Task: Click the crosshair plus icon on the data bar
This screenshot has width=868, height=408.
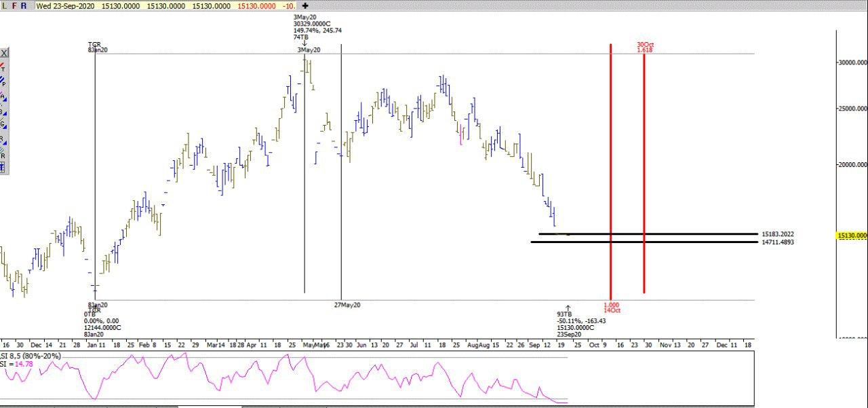Action: click(x=305, y=5)
